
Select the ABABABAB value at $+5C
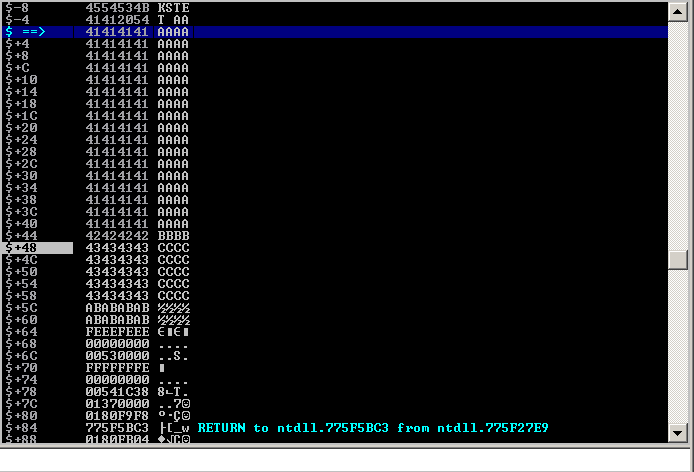point(117,307)
